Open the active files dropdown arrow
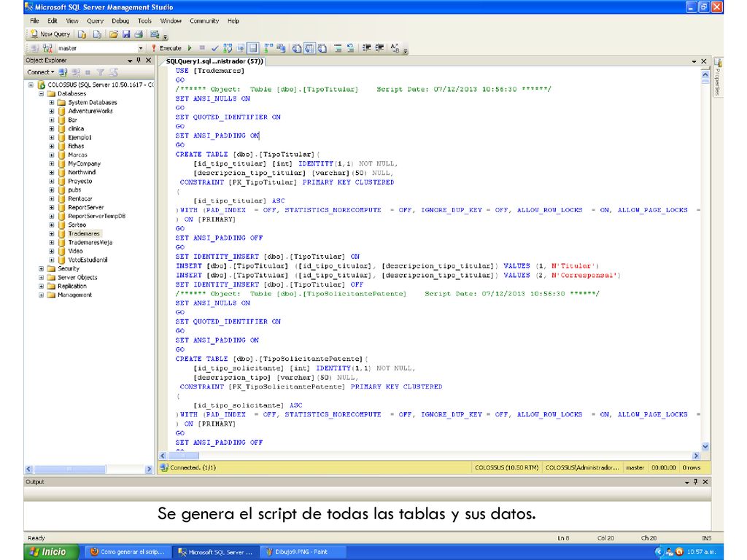 (x=694, y=61)
